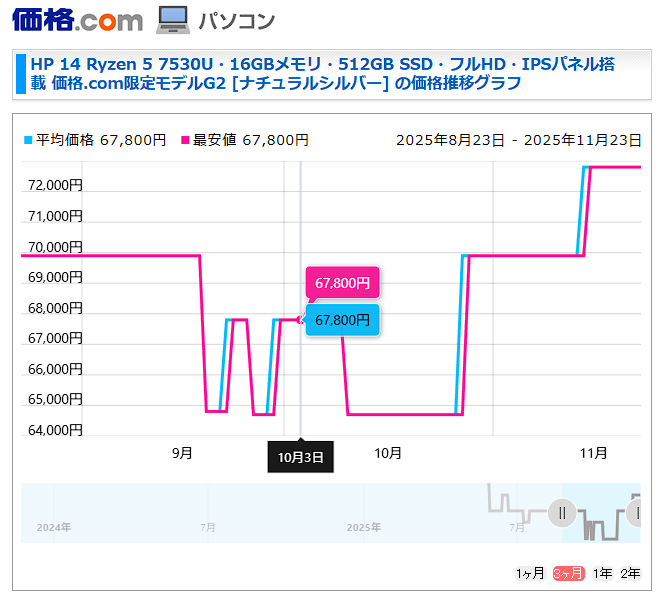Click the 2024年 area in the navigator
Image resolution: width=666 pixels, height=600 pixels.
click(x=53, y=526)
